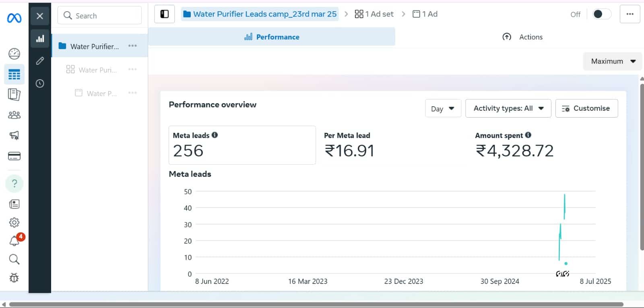Click the horizontal scrollbar at bottom
This screenshot has height=308, width=644.
[316, 304]
